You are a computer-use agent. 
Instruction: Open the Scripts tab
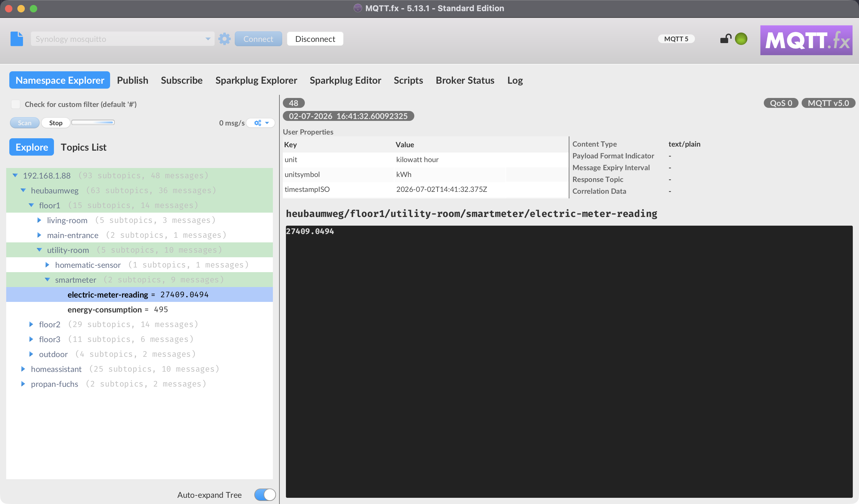(408, 80)
